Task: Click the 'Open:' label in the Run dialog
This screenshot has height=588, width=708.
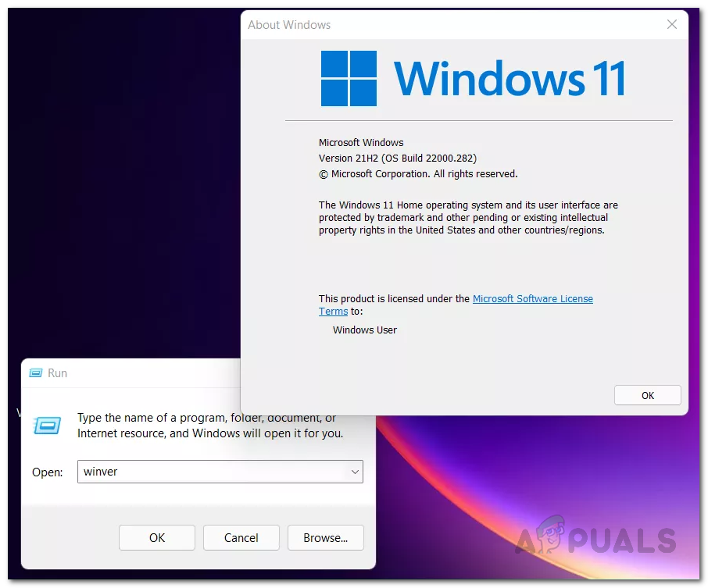Action: (48, 472)
